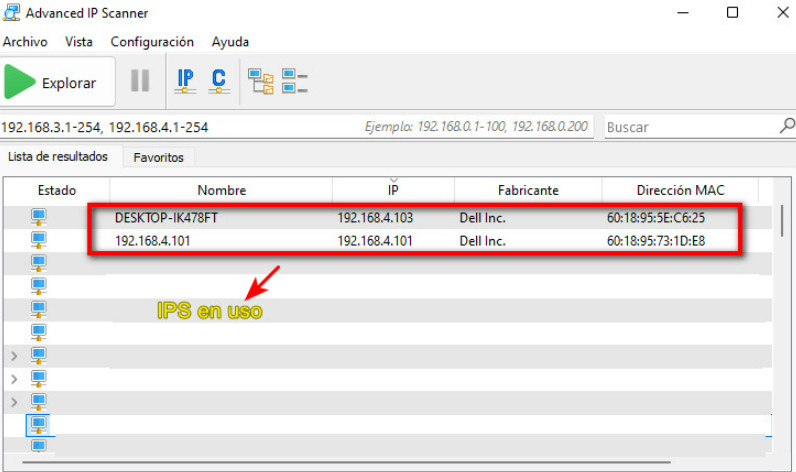Click Dell Inc. for DESKTOP-IK478FT row
The width and height of the screenshot is (796, 472).
(482, 218)
